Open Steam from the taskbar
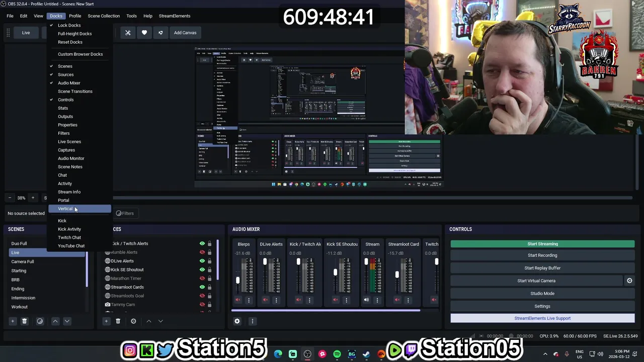The width and height of the screenshot is (644, 362). pyautogui.click(x=366, y=354)
